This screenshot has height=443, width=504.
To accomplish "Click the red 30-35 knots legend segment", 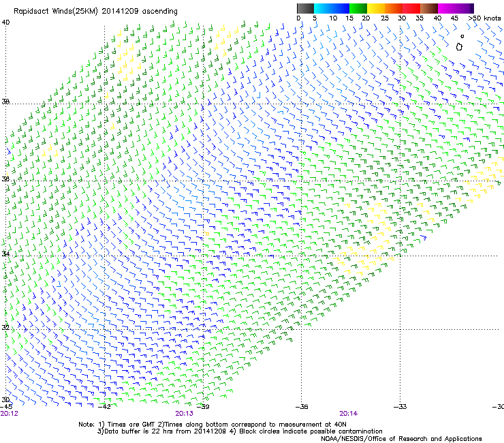I will (x=411, y=8).
